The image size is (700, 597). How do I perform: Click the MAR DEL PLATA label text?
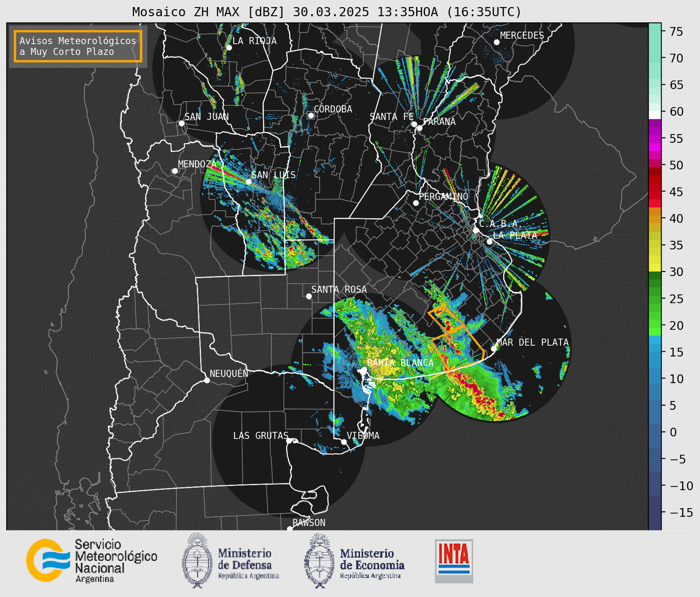click(533, 343)
